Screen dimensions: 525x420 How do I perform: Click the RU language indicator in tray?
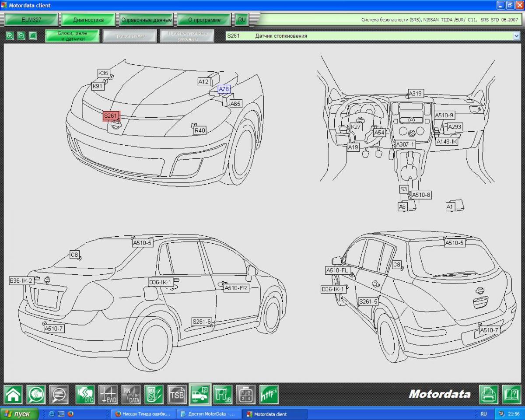[483, 414]
